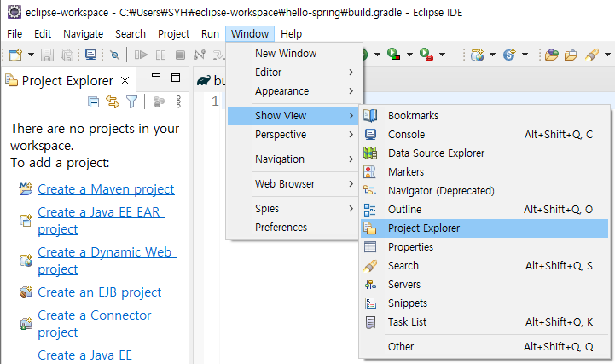Screen dimensions: 615x364
Task: Expand the Perspective submenu
Action: point(293,135)
